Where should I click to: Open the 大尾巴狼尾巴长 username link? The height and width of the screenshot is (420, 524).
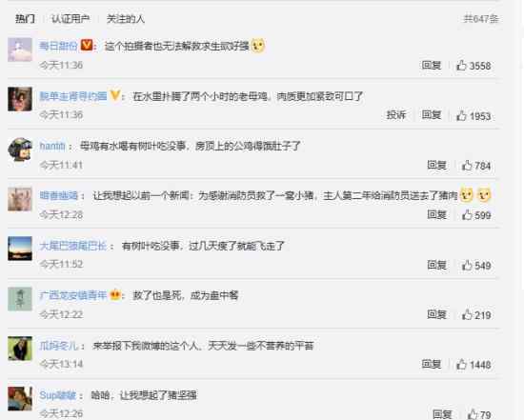point(72,246)
